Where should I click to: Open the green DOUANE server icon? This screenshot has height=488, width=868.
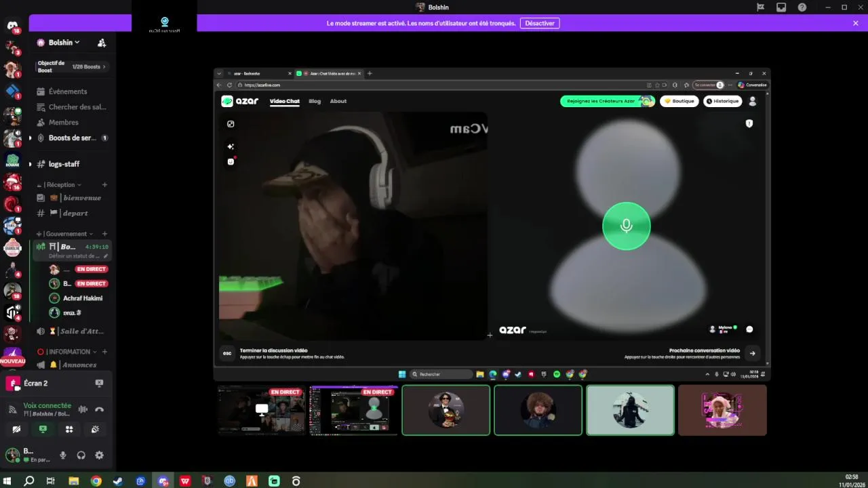click(12, 161)
